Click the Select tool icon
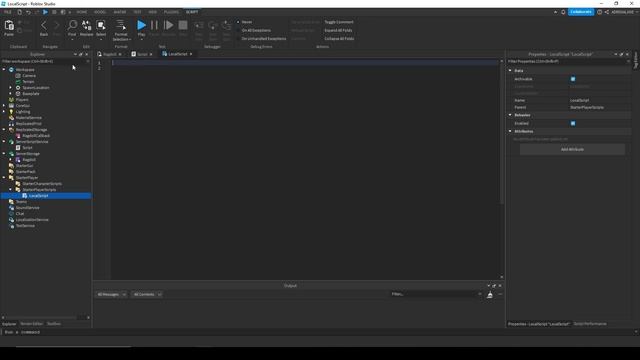Image resolution: width=640 pixels, height=360 pixels. coord(101,25)
